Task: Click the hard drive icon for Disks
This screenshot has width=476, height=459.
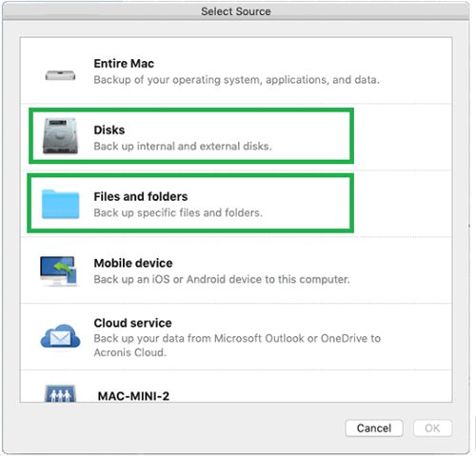Action: point(60,136)
